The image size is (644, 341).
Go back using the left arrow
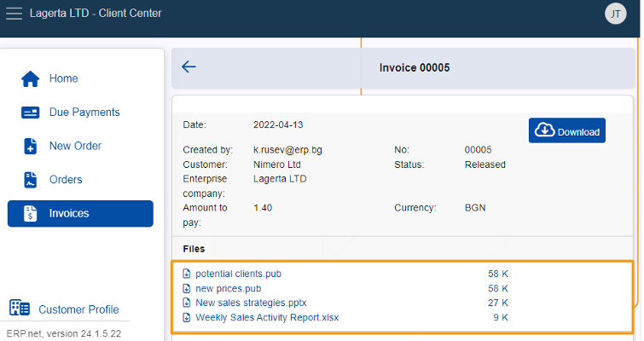point(189,66)
